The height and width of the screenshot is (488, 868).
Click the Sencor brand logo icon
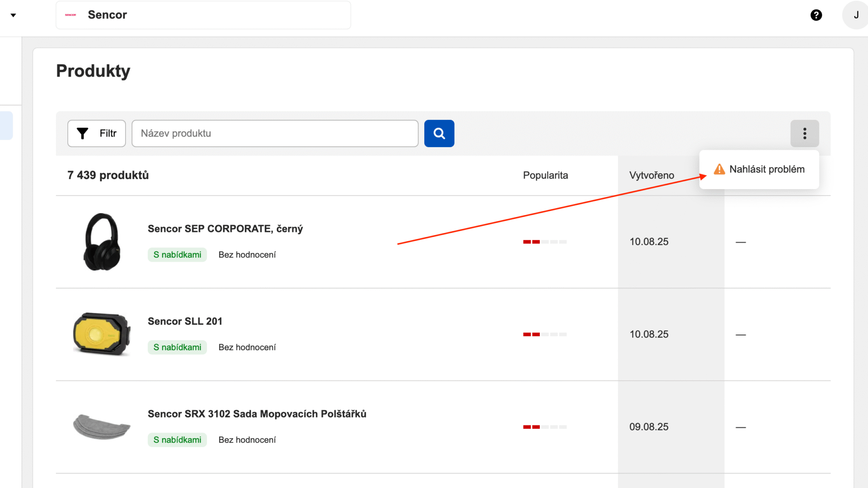[70, 15]
